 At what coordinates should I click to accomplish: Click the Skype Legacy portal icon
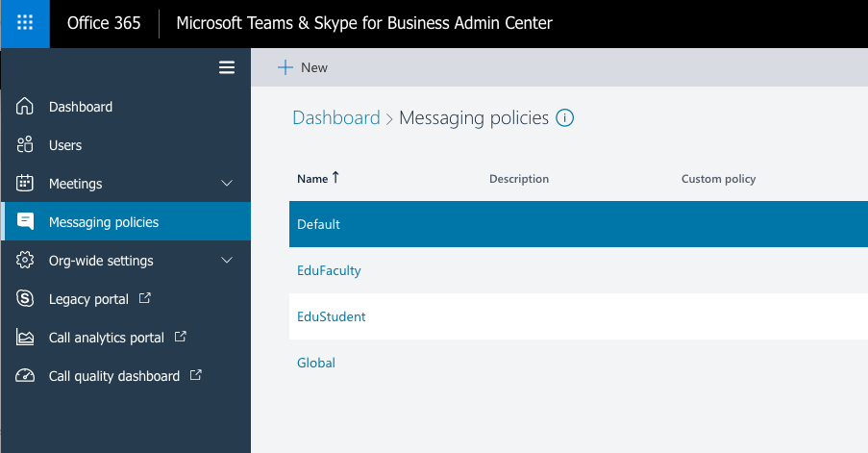(24, 298)
